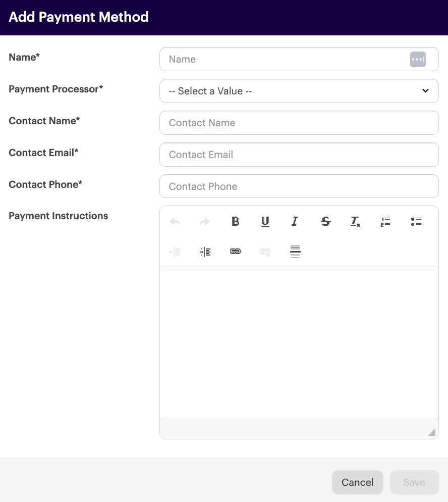The image size is (448, 502).
Task: Click the insert link icon
Action: [235, 252]
